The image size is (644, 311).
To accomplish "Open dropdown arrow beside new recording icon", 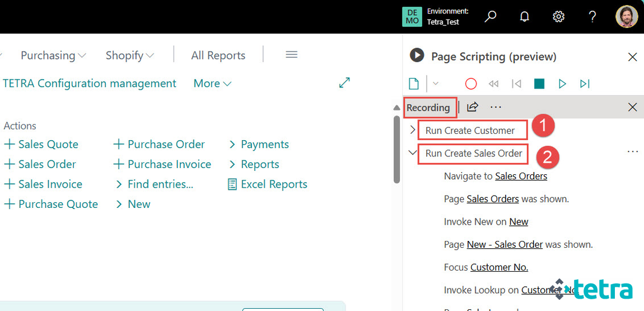I will click(436, 84).
